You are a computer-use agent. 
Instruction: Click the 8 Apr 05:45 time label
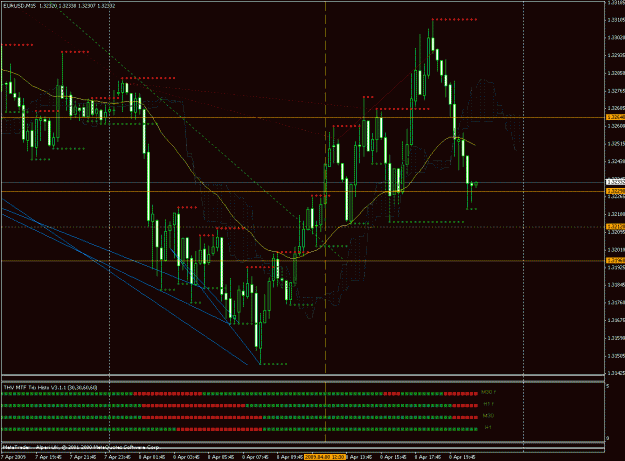[221, 457]
